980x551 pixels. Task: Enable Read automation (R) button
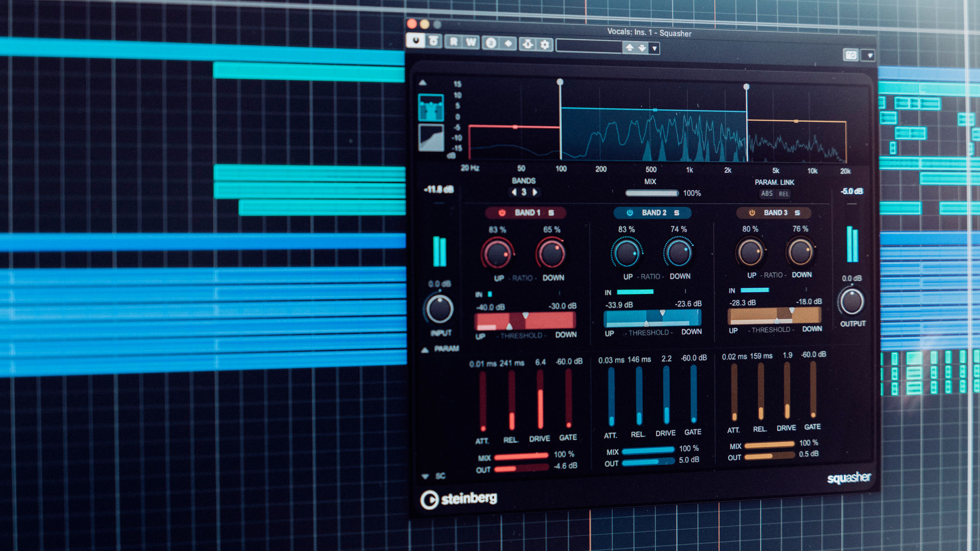point(454,42)
